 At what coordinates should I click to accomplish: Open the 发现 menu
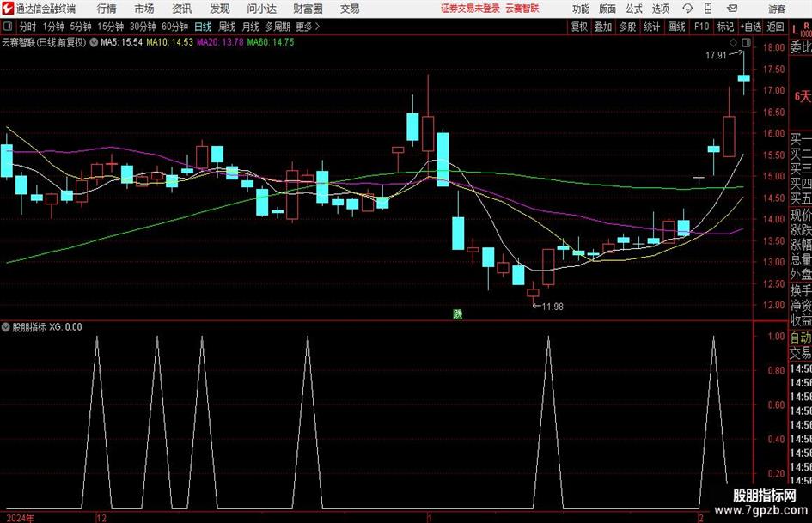pos(220,9)
